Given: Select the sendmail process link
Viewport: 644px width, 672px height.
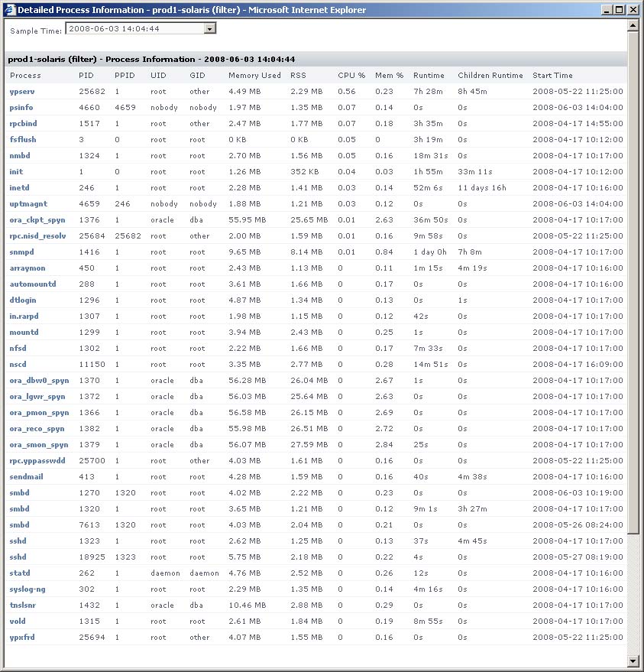Looking at the screenshot, I should (26, 476).
